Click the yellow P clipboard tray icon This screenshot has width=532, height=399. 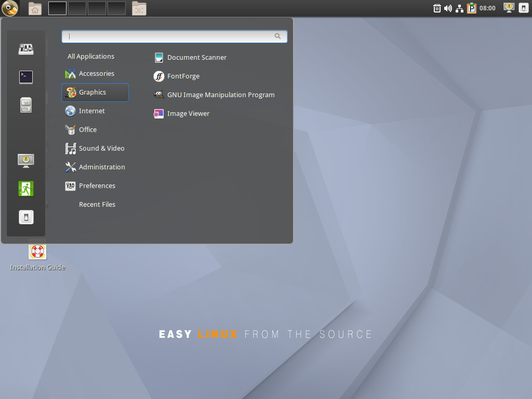472,8
